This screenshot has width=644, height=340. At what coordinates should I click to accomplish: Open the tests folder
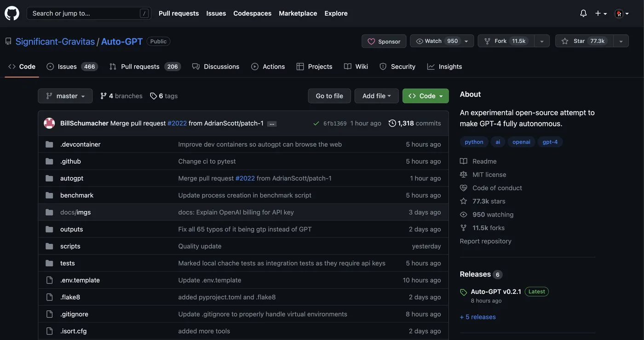pyautogui.click(x=67, y=263)
